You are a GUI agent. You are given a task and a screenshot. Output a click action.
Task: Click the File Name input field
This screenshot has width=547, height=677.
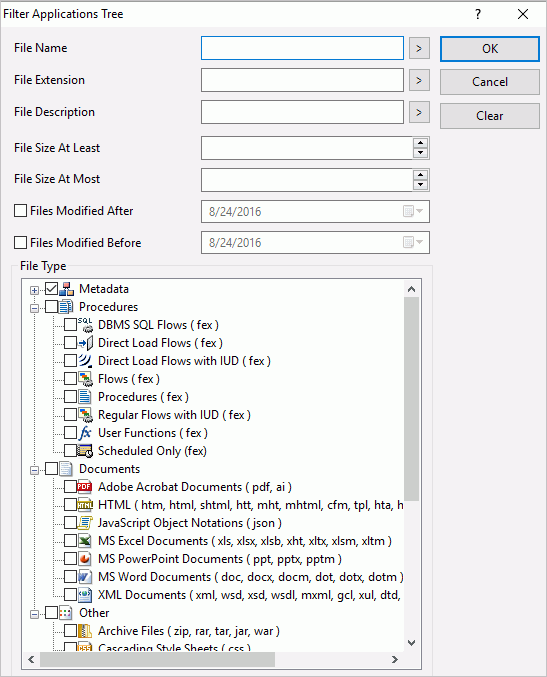pyautogui.click(x=302, y=48)
